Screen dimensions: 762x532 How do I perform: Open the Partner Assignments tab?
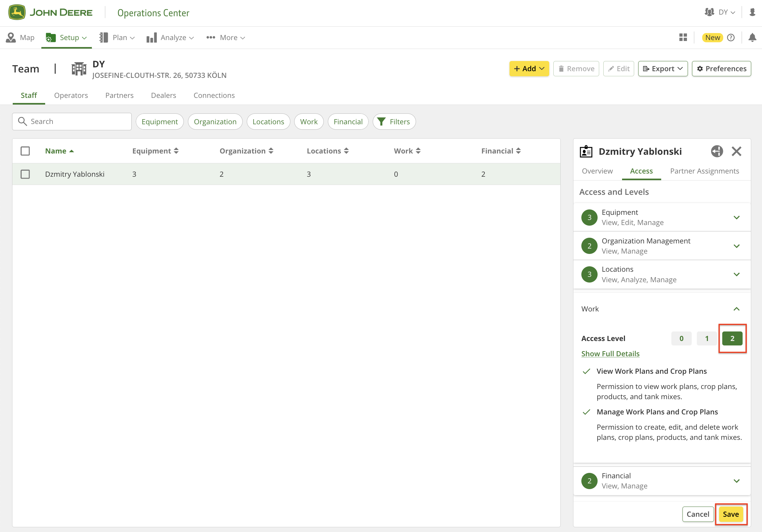point(704,171)
